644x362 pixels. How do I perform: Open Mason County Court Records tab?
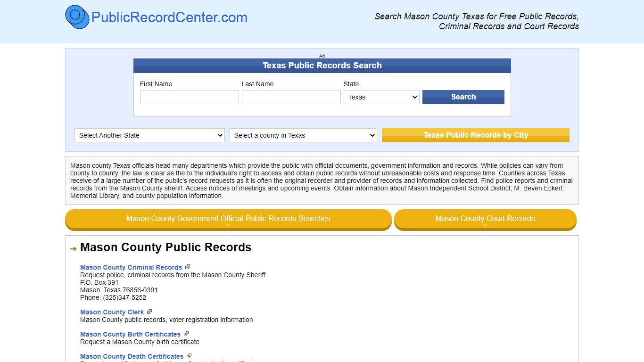(485, 219)
